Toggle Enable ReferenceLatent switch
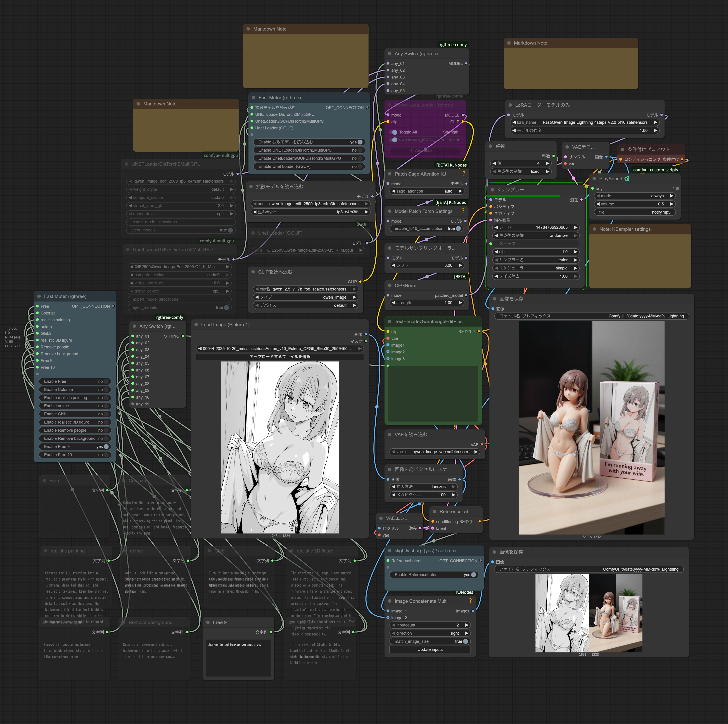This screenshot has height=724, width=728. click(473, 574)
